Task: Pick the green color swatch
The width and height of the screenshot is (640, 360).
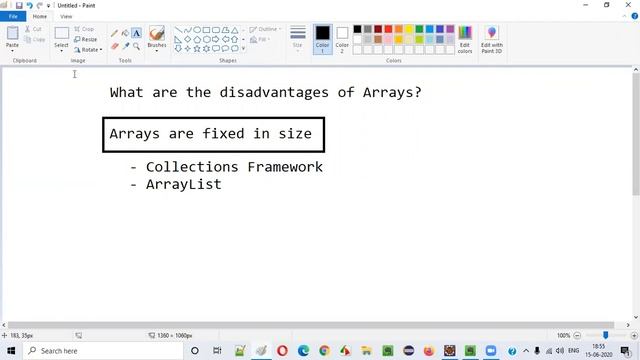Action: coord(419,29)
